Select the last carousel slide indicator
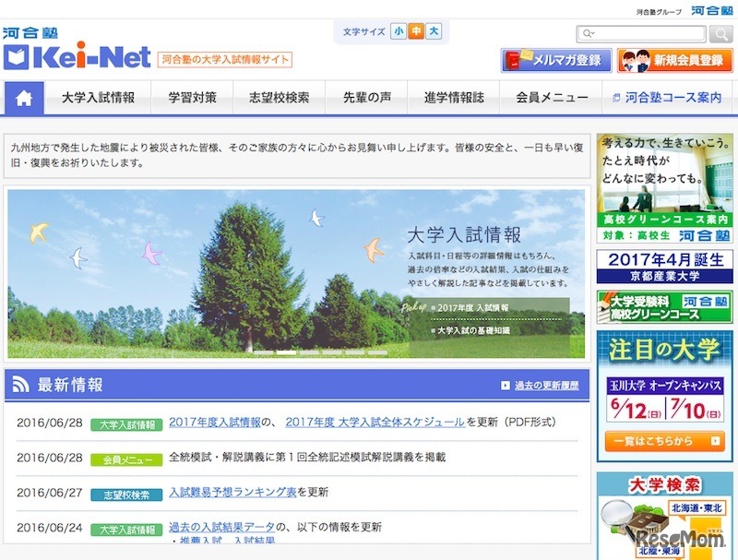738x560 pixels. click(x=377, y=352)
